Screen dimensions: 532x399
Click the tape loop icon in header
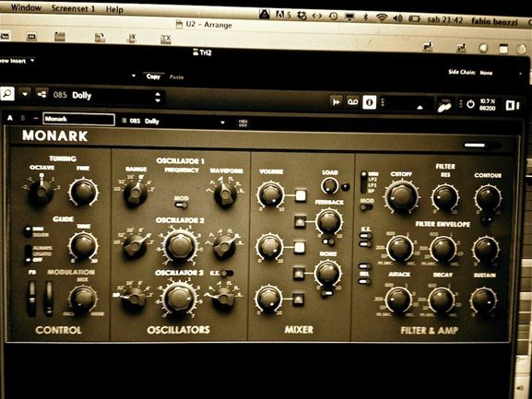(x=352, y=101)
